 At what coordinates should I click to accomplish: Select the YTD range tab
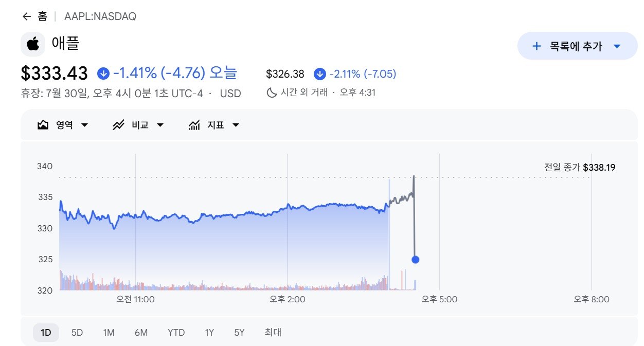coord(176,332)
